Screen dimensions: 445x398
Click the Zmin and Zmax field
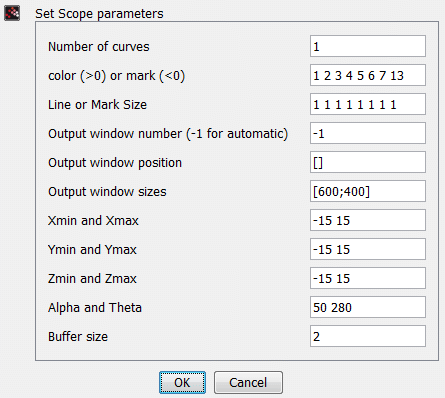coord(368,278)
